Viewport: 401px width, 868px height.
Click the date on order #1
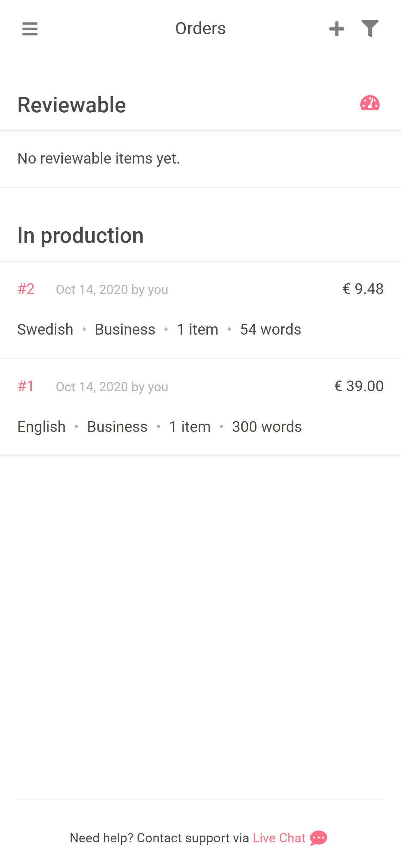(112, 387)
